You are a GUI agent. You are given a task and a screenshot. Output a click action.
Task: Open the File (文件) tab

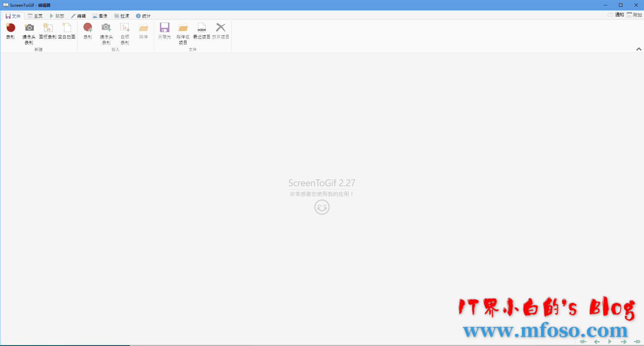pos(13,16)
